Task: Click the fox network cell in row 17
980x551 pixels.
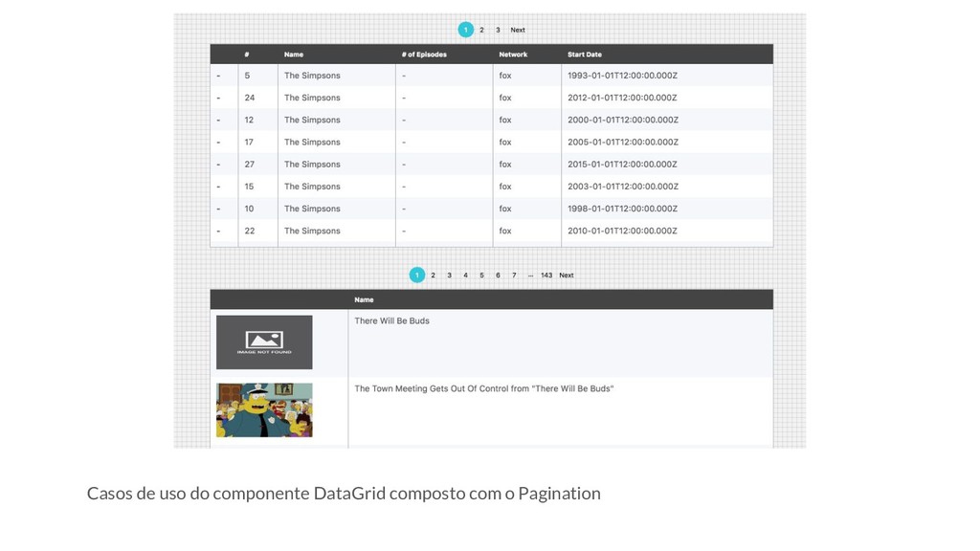Action: [x=505, y=142]
